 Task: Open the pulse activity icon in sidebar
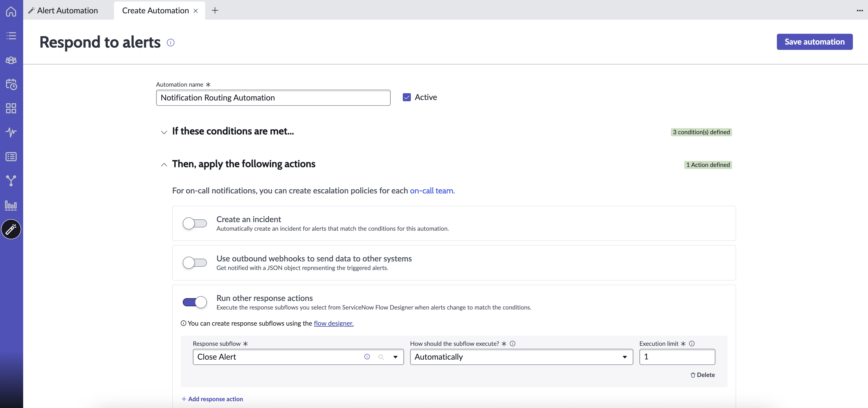point(11,132)
